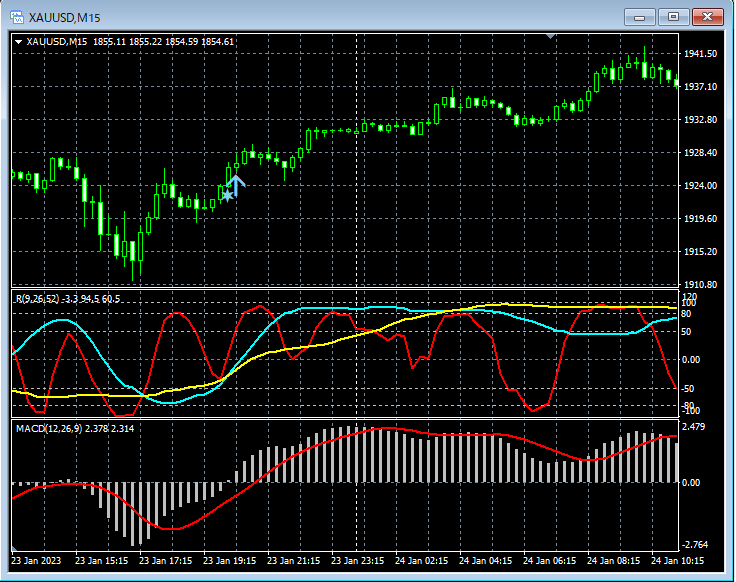The image size is (736, 582).
Task: Click price level 1932.80 on scale
Action: tap(700, 120)
